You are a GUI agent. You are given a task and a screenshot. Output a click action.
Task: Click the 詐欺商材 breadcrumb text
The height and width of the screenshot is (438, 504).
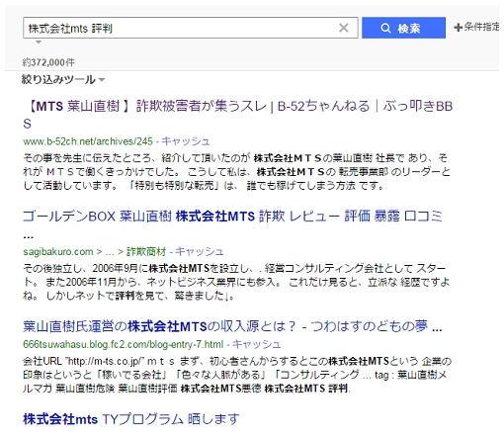[x=146, y=252]
